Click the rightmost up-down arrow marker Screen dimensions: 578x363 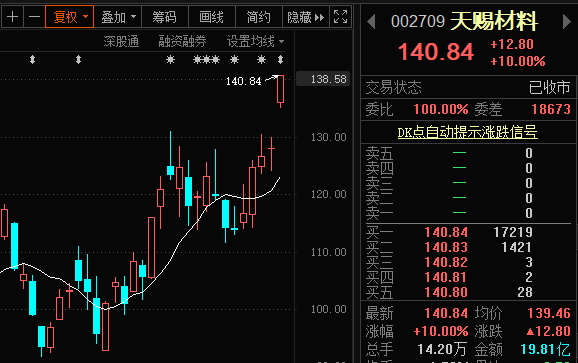click(281, 59)
